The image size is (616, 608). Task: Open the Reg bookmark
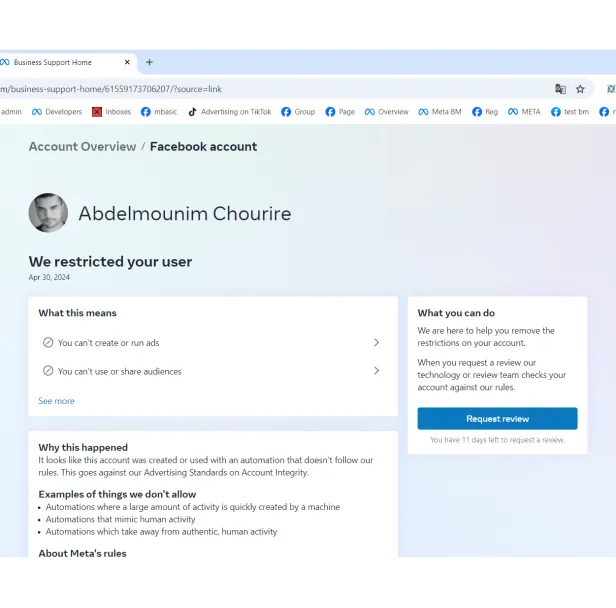[x=485, y=112]
